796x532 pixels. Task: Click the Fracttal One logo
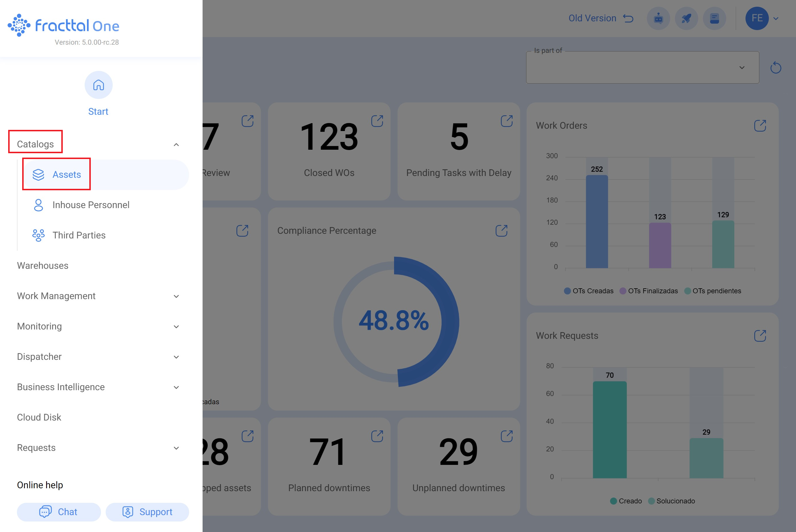pos(63,25)
